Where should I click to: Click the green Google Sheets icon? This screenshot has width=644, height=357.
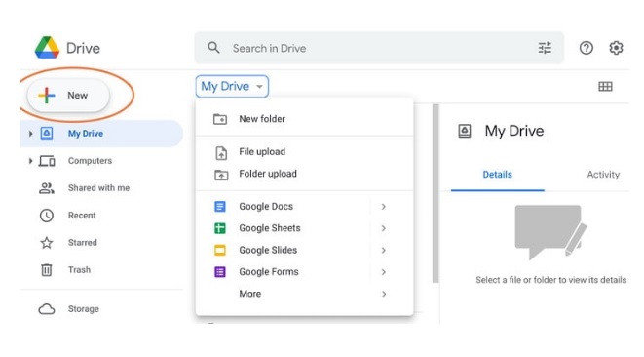point(220,228)
